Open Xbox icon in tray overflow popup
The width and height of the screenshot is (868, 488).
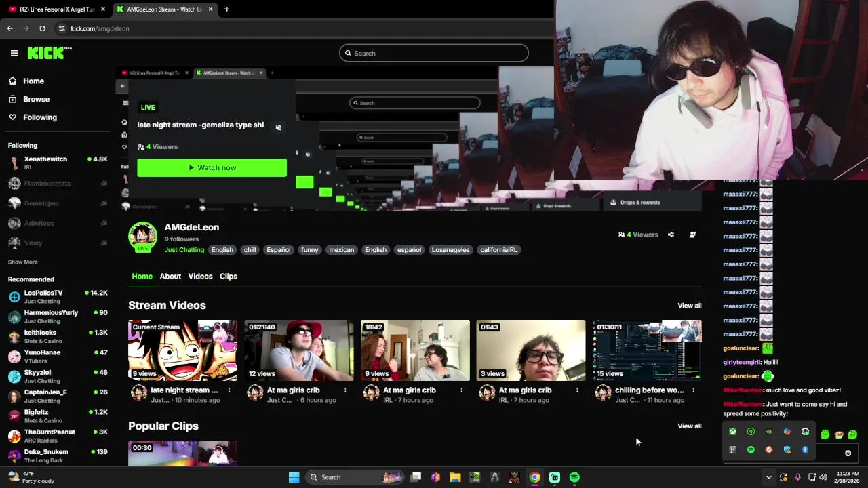pyautogui.click(x=732, y=432)
